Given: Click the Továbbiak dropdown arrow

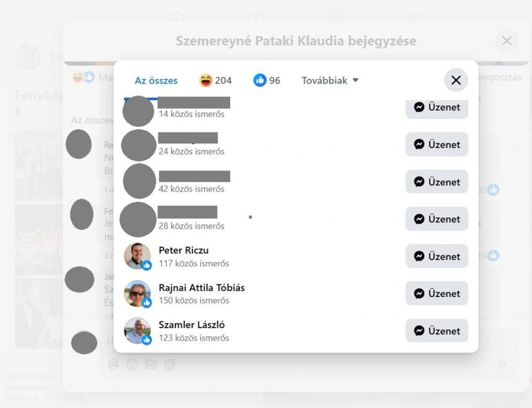Looking at the screenshot, I should (x=355, y=80).
